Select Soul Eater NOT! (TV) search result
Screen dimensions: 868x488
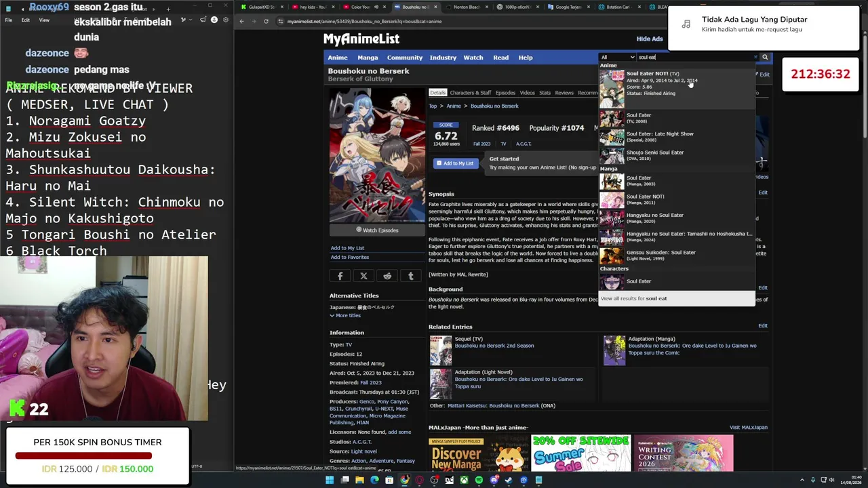(x=677, y=88)
